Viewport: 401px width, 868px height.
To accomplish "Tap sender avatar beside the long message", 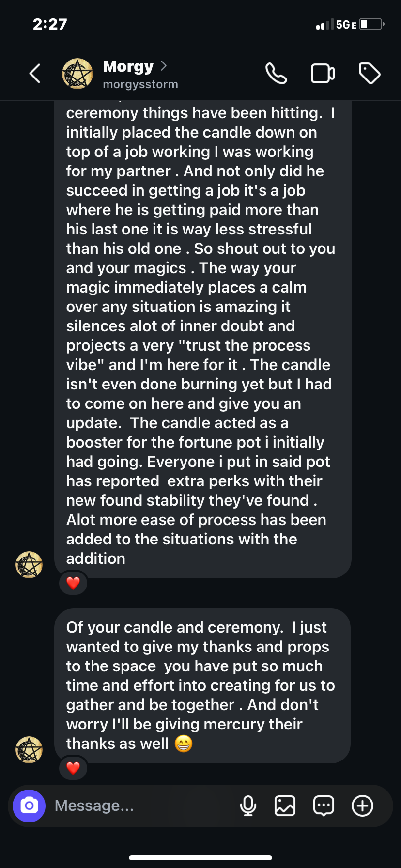I will click(x=29, y=565).
